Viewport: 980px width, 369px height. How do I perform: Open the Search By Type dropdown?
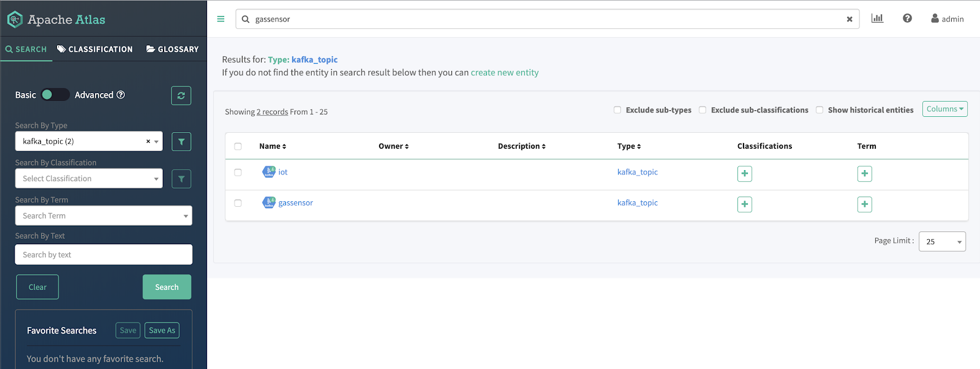[x=89, y=141]
